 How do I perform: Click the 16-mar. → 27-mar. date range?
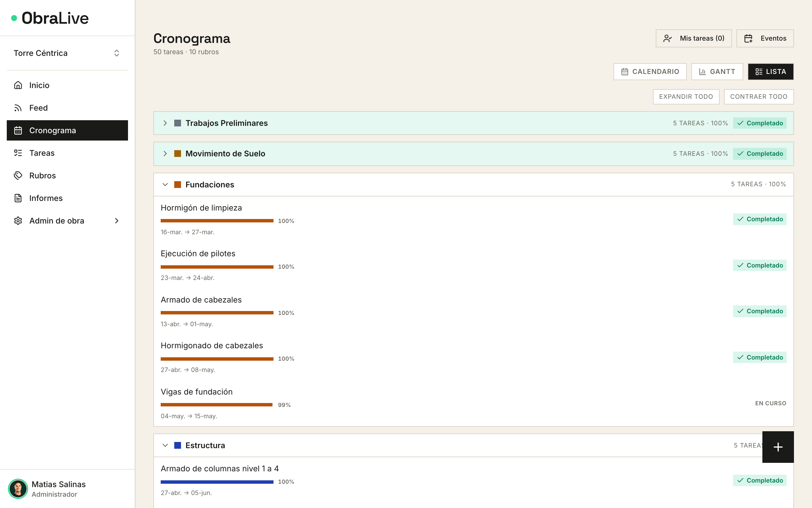pyautogui.click(x=187, y=232)
